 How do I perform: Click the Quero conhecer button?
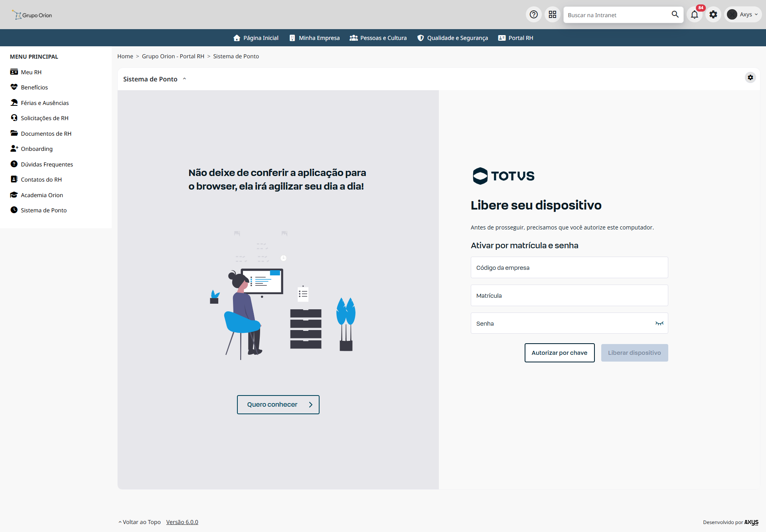(x=278, y=405)
